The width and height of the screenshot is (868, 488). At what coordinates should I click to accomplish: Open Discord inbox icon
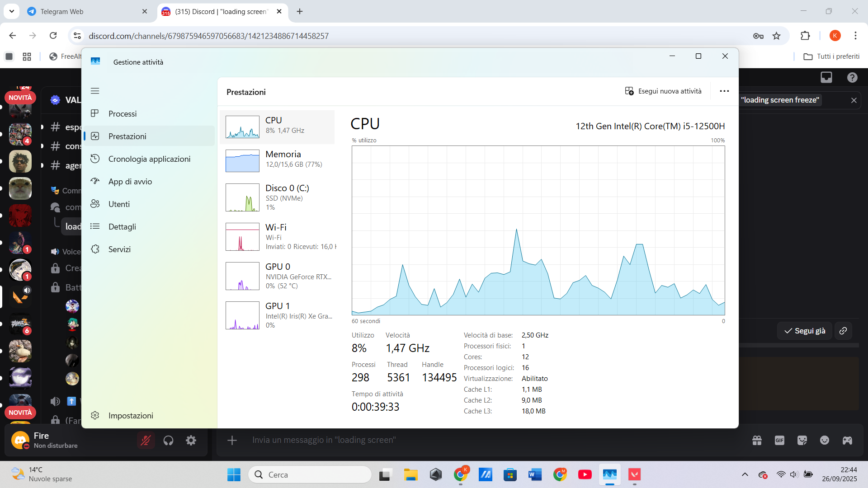point(826,77)
